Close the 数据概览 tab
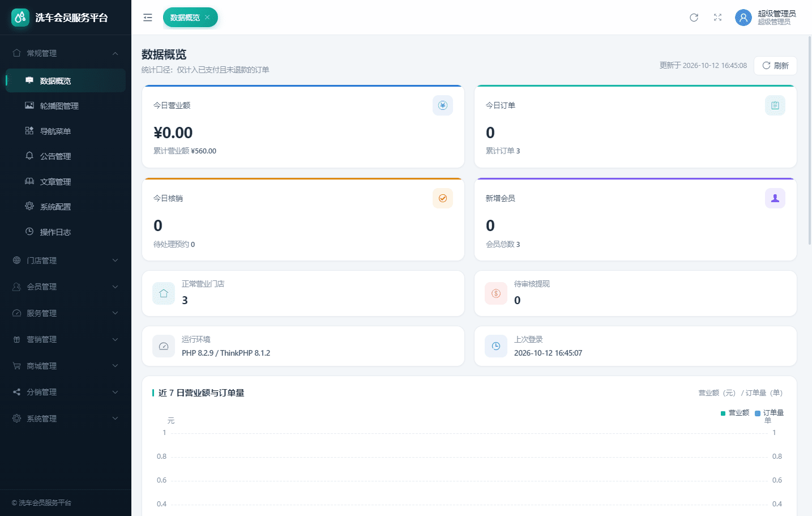812x516 pixels. pos(207,18)
